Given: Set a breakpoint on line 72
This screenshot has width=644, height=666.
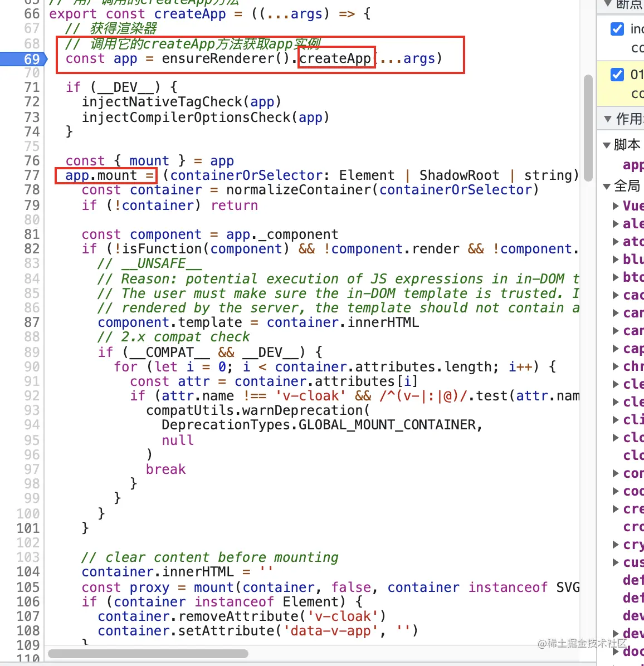Looking at the screenshot, I should coord(31,102).
